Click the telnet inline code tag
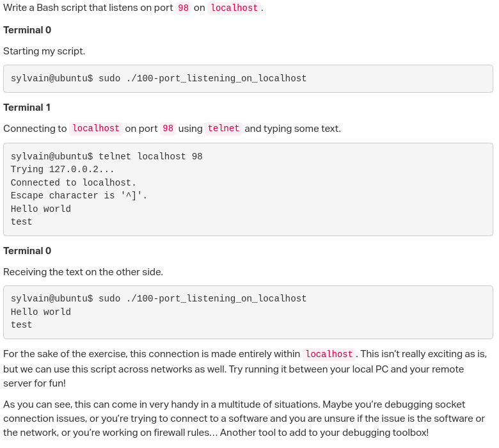 click(224, 129)
